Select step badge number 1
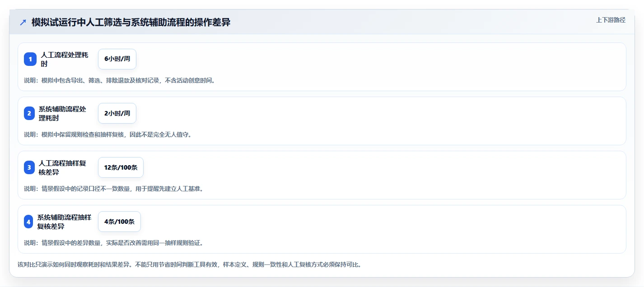This screenshot has height=287, width=644. click(x=30, y=59)
